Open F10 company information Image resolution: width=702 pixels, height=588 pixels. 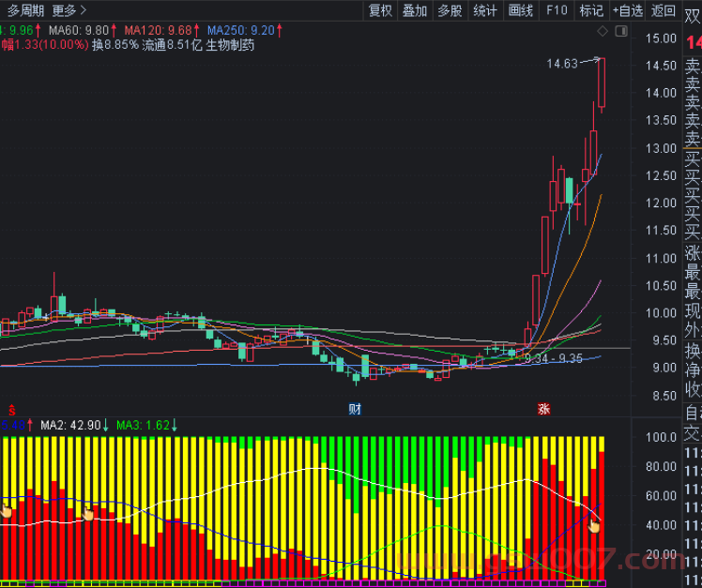coord(557,10)
